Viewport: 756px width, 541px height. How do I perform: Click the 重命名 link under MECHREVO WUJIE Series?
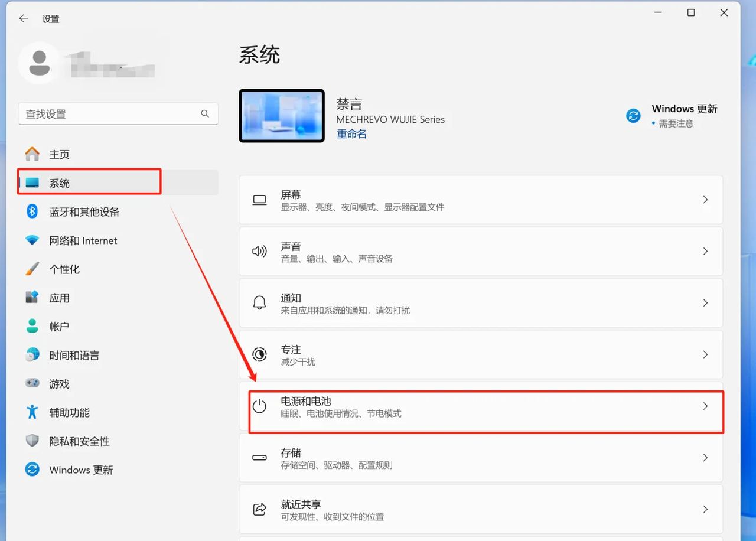(x=351, y=134)
